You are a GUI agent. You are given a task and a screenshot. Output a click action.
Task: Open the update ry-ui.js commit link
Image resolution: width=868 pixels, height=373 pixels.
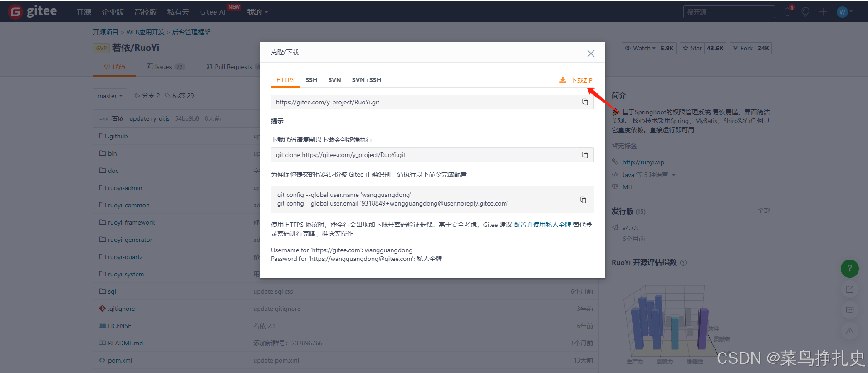149,118
